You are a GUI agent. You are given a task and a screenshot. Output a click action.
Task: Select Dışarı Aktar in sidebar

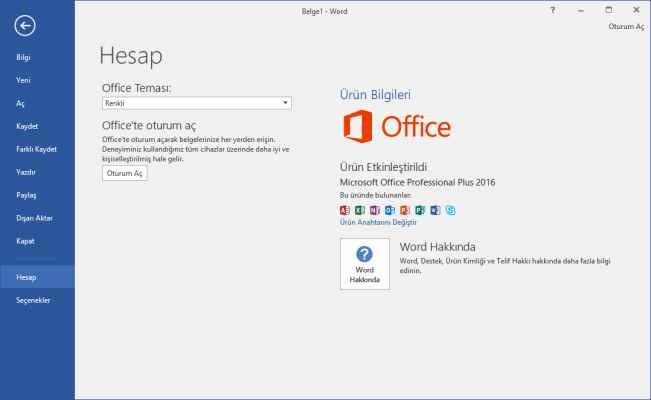(x=34, y=218)
